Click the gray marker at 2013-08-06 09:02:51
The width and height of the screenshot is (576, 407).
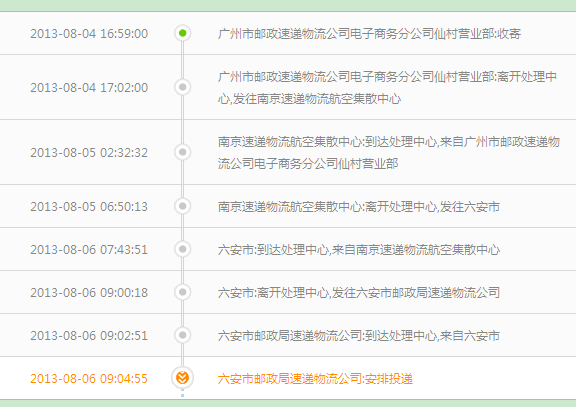[x=183, y=335]
